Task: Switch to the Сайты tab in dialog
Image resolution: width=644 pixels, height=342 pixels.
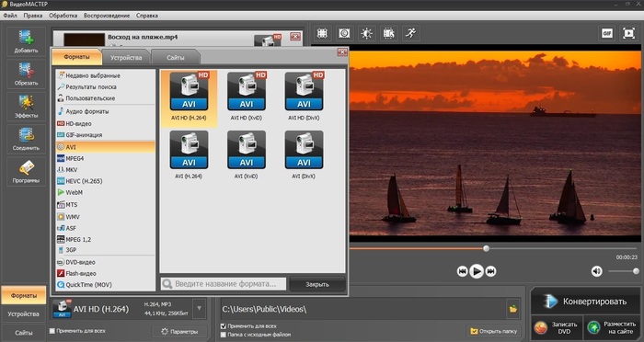Action: click(176, 58)
